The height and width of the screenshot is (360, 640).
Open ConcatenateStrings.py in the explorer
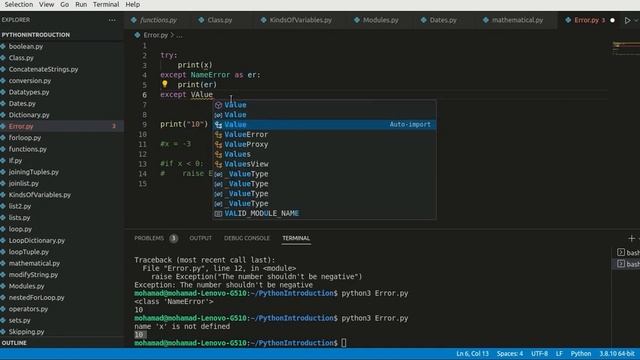[43, 69]
